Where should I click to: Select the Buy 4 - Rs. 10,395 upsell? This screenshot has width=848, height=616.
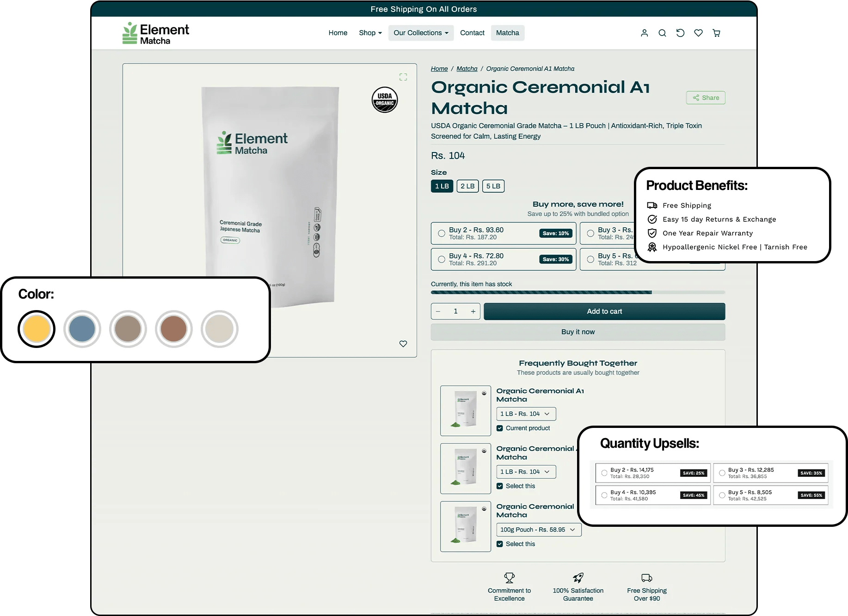tap(653, 495)
